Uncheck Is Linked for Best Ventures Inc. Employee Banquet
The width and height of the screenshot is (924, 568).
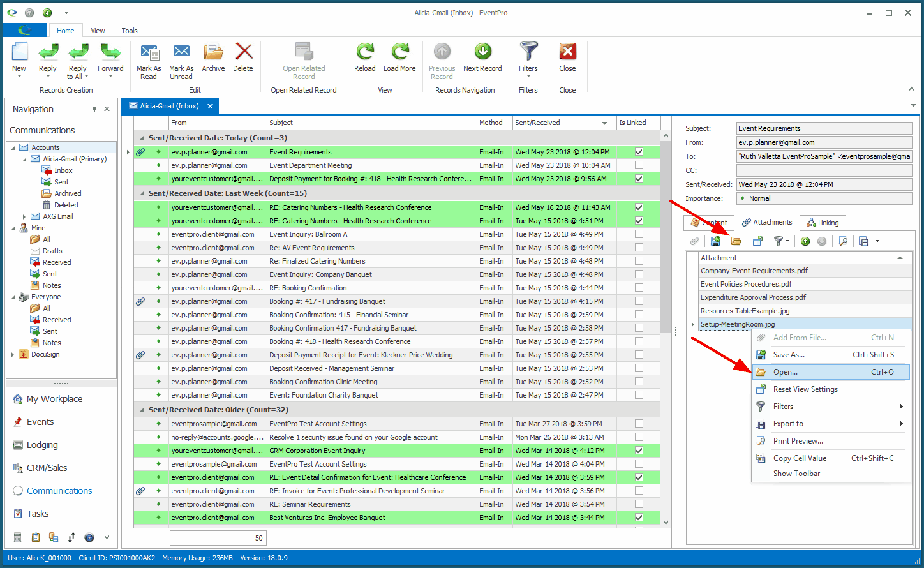[x=639, y=518]
